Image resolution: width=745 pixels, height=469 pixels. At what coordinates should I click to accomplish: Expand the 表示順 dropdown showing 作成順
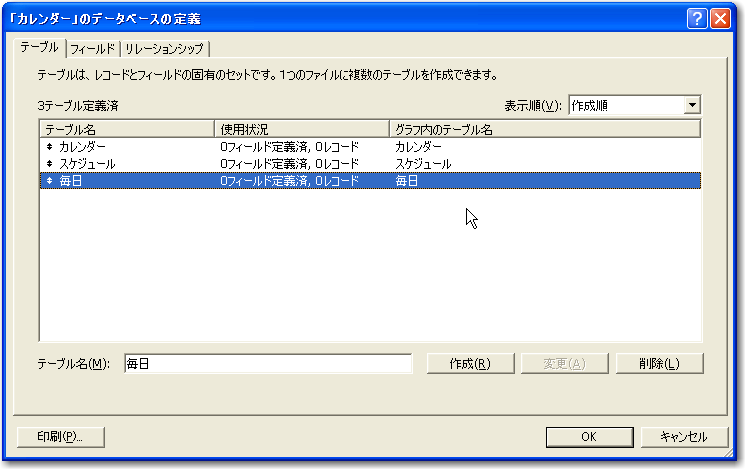tap(692, 105)
